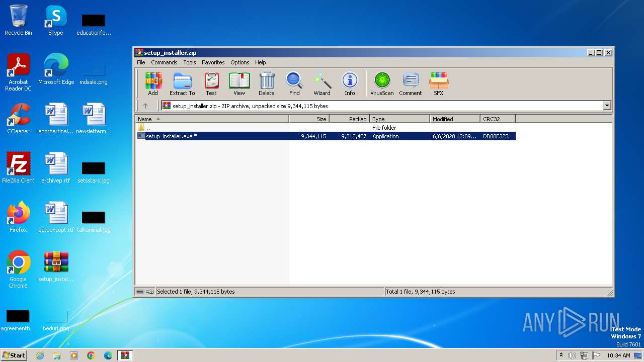Select the anotherfinal desktop document
Image resolution: width=644 pixels, height=362 pixels.
coord(56,119)
